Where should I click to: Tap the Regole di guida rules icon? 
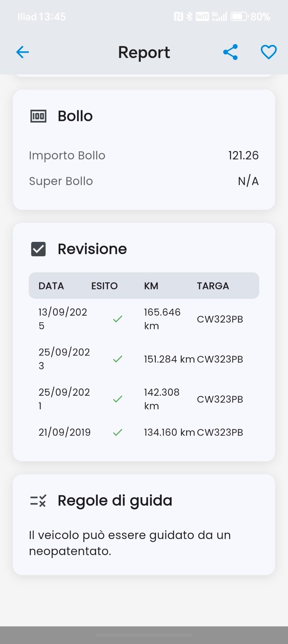38,501
